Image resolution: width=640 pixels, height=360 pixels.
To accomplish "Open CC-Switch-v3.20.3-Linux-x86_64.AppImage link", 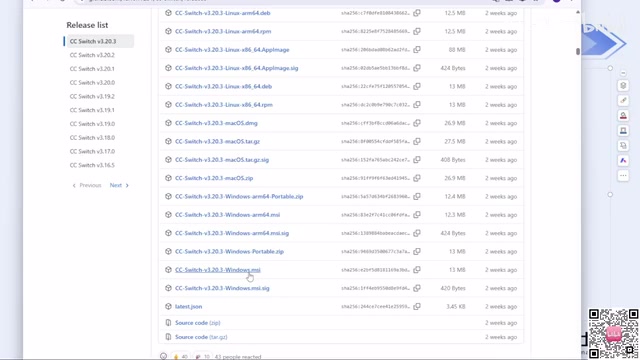I will coord(232,49).
